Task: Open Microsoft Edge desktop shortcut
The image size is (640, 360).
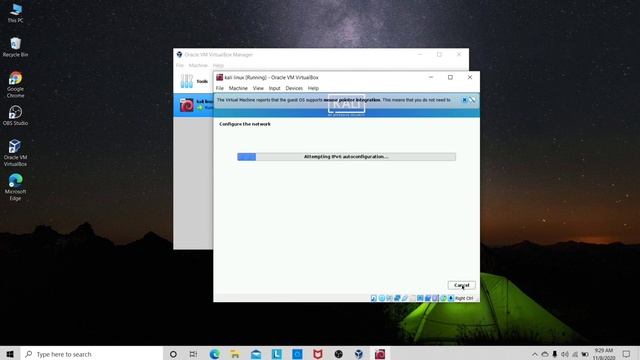Action: (16, 187)
